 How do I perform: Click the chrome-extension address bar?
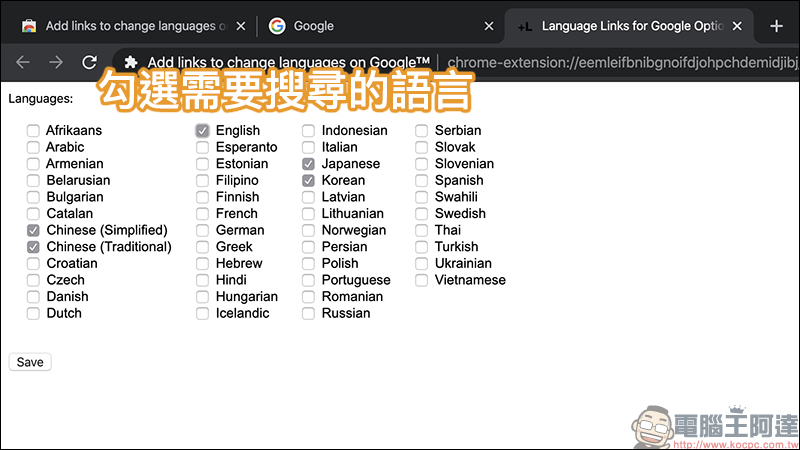620,62
